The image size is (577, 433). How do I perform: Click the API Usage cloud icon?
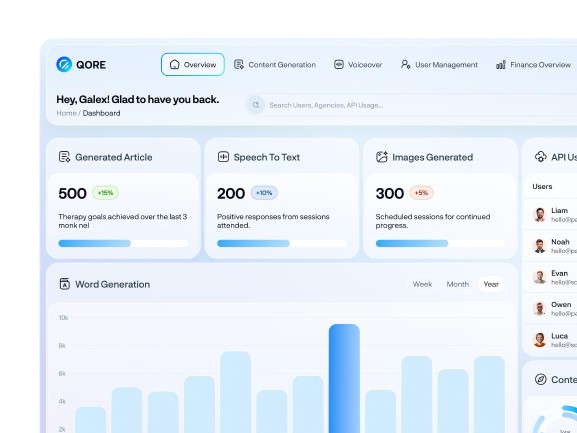[541, 157]
